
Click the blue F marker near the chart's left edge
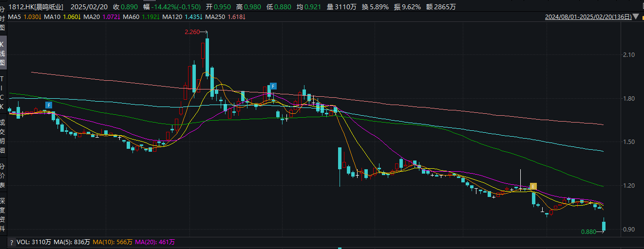[x=48, y=105]
